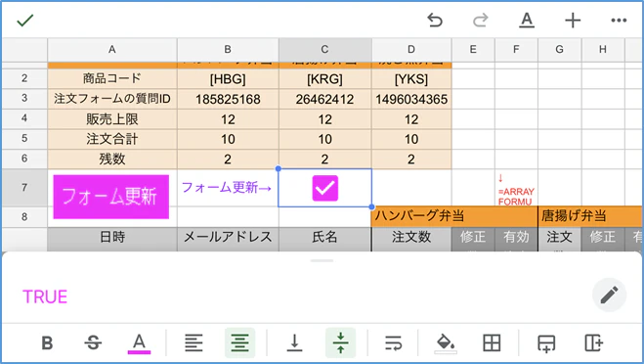Select center horizontal alignment
This screenshot has width=644, height=364.
pos(239,342)
